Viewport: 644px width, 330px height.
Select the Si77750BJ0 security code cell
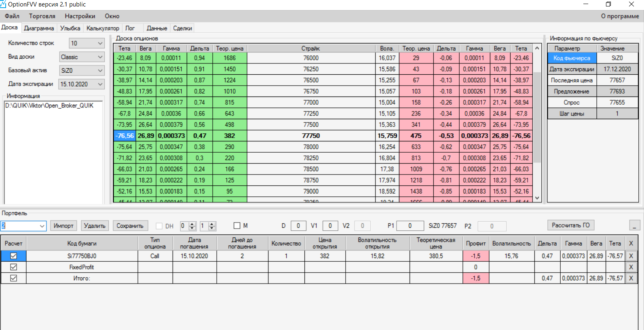82,256
